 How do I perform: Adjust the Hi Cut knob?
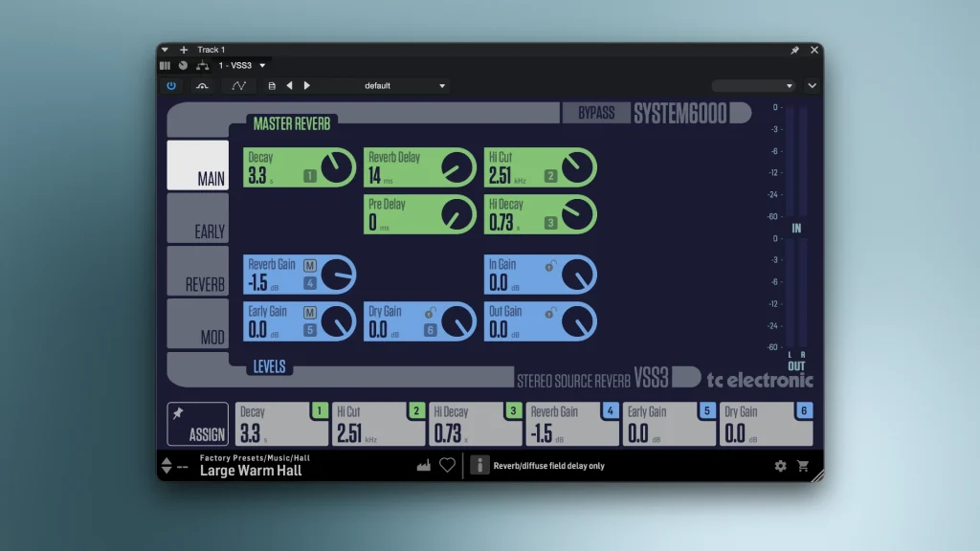tap(577, 167)
